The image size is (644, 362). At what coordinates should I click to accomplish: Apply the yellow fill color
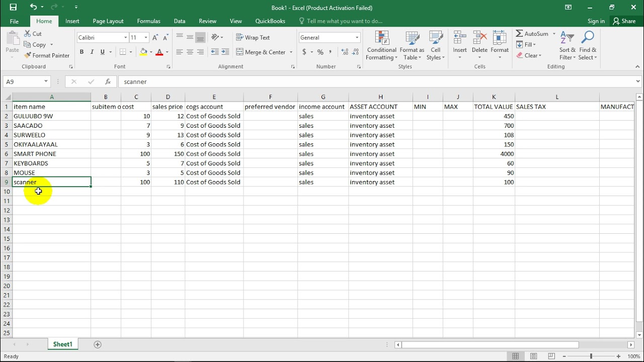point(144,52)
